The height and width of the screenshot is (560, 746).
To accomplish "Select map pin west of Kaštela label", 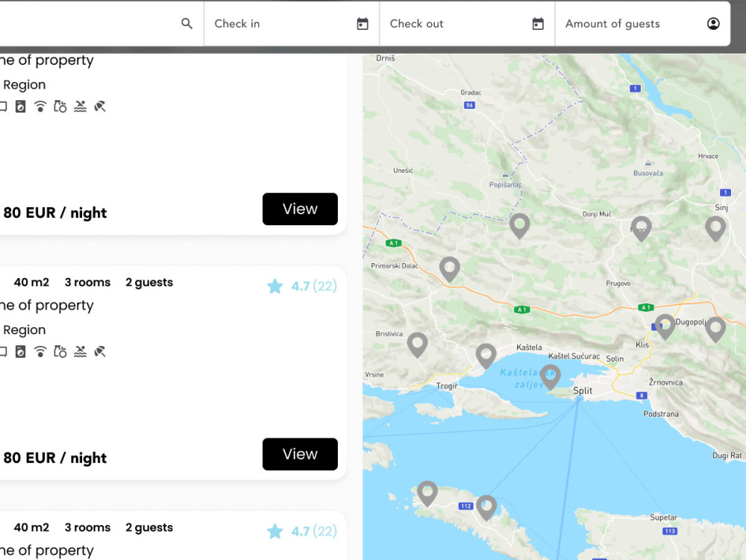I will click(x=486, y=356).
